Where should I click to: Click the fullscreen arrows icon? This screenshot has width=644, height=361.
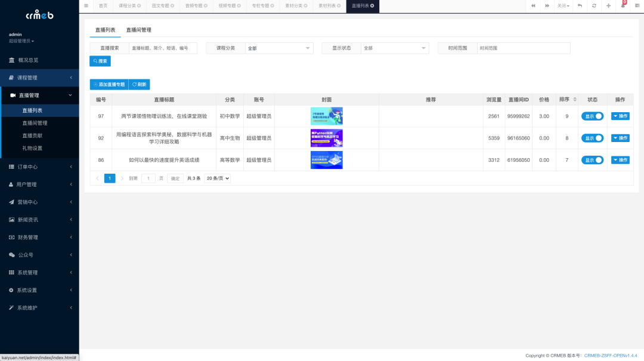[608, 6]
